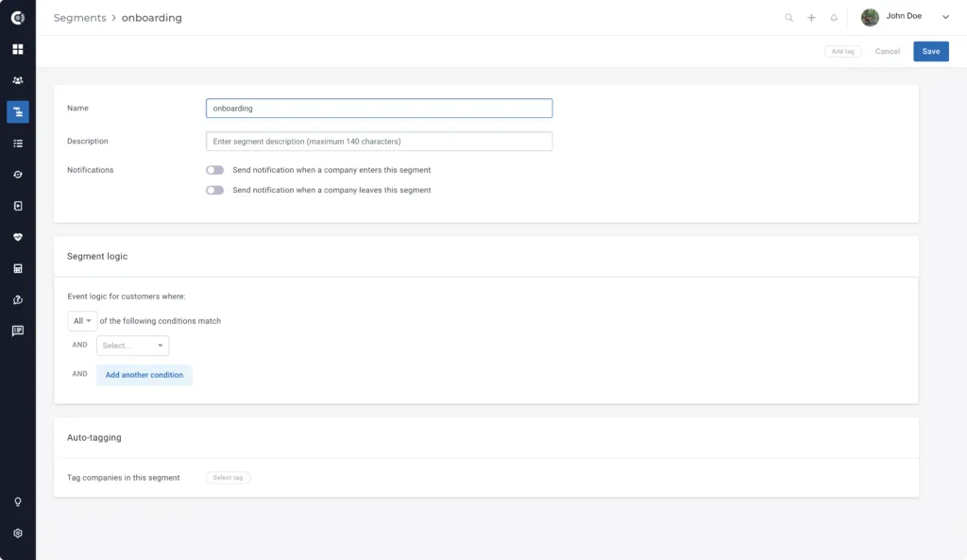
Task: Open the notifications bell icon
Action: [x=834, y=18]
